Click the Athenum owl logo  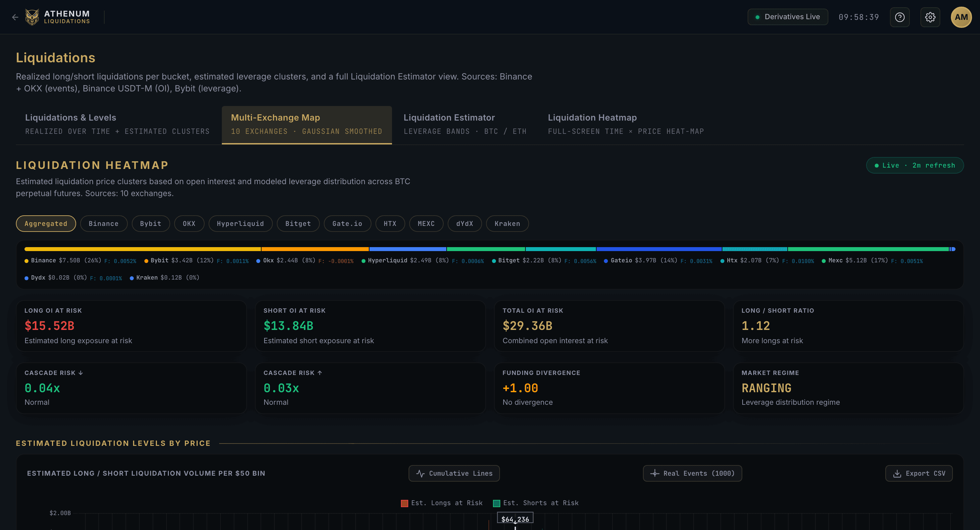pyautogui.click(x=32, y=17)
